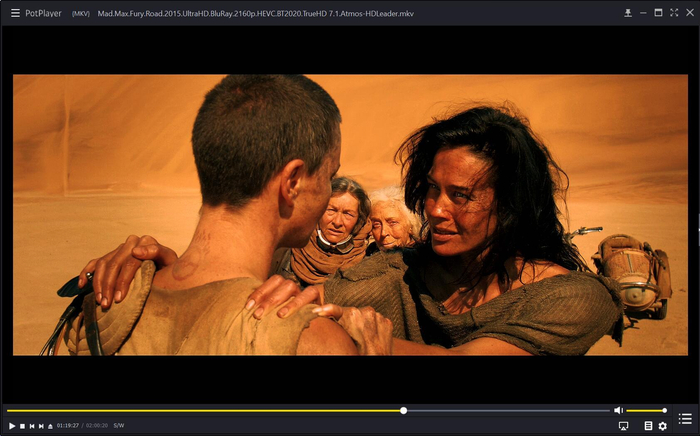Viewport: 700px width, 436px height.
Task: Open the chapter/bookmark list icon
Action: click(648, 426)
